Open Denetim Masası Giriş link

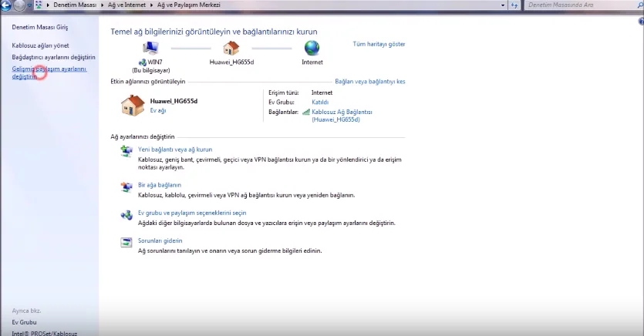click(x=40, y=27)
